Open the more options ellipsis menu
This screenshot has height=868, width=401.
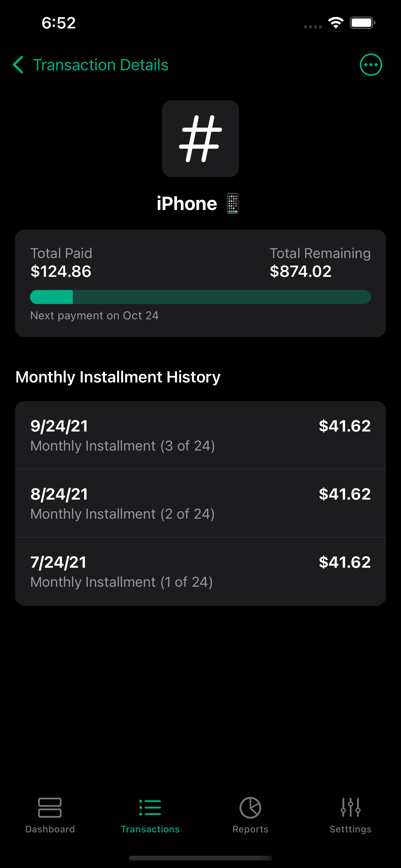371,65
